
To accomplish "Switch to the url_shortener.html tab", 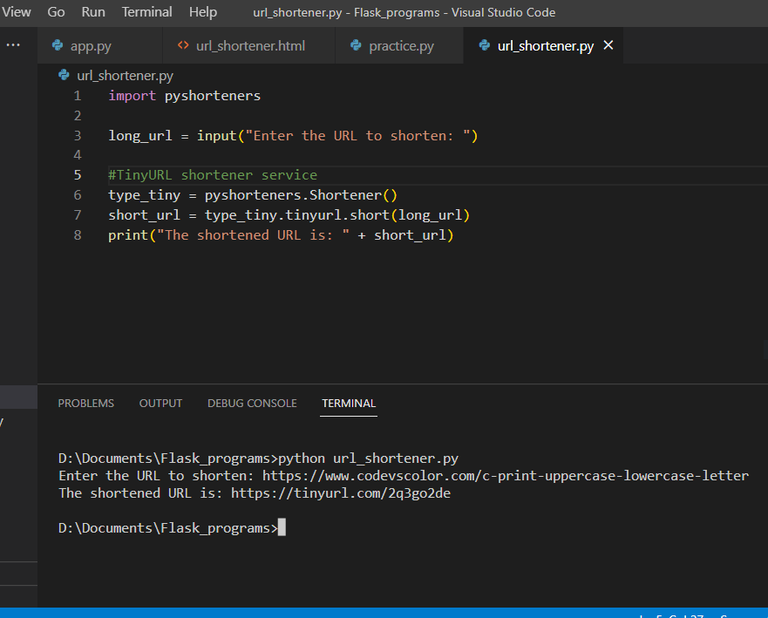I will [249, 46].
